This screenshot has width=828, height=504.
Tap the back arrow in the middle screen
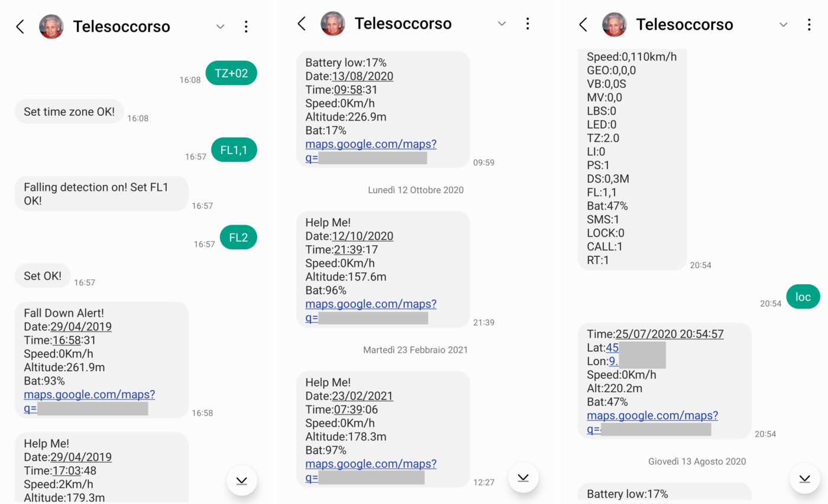pyautogui.click(x=302, y=24)
